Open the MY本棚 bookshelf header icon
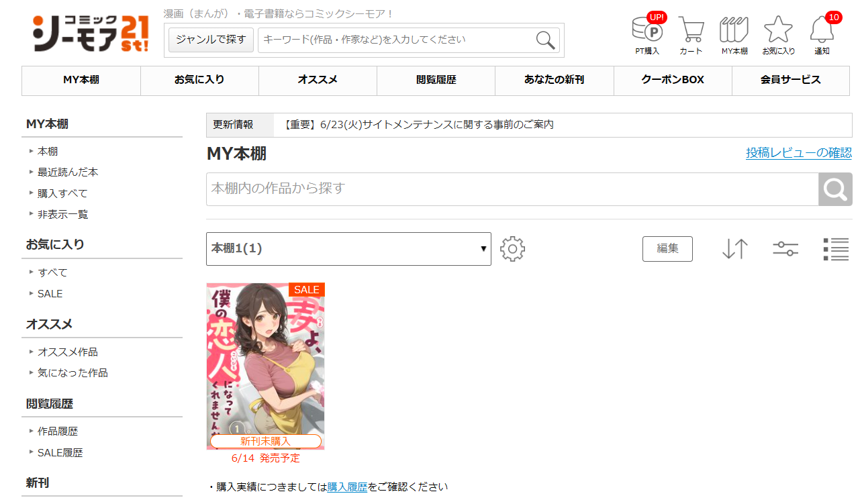This screenshot has height=504, width=862. tap(734, 36)
